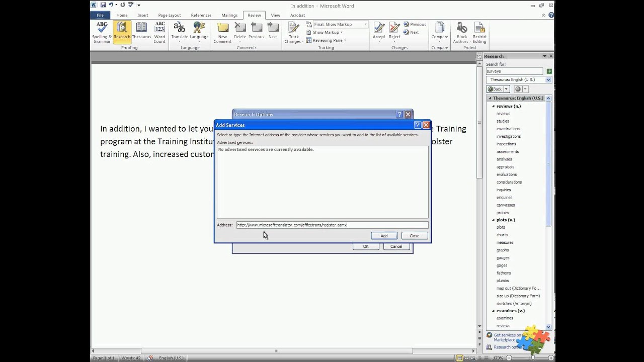The image size is (644, 362).
Task: Click English (U.S.) language in status bar
Action: pos(171,358)
